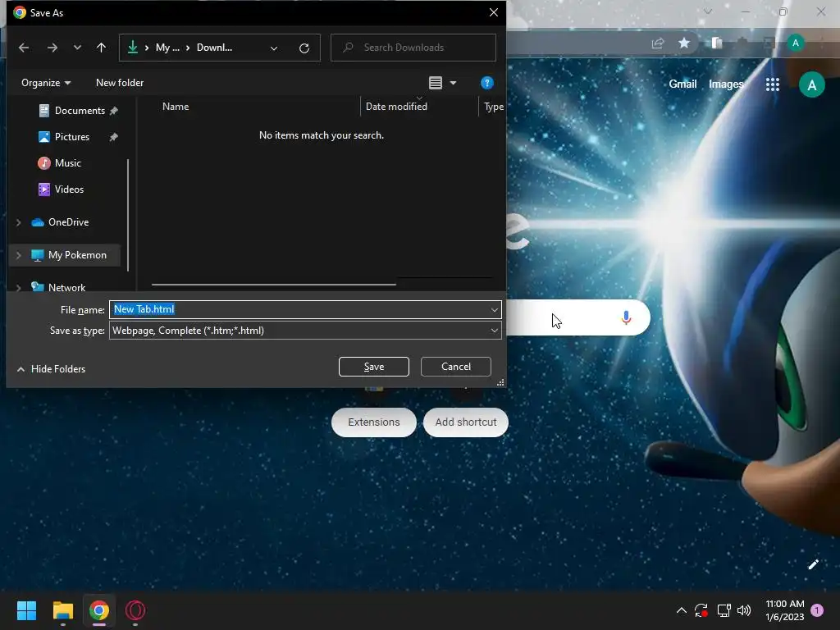
Task: Click Chrome icon on taskbar
Action: (x=99, y=610)
